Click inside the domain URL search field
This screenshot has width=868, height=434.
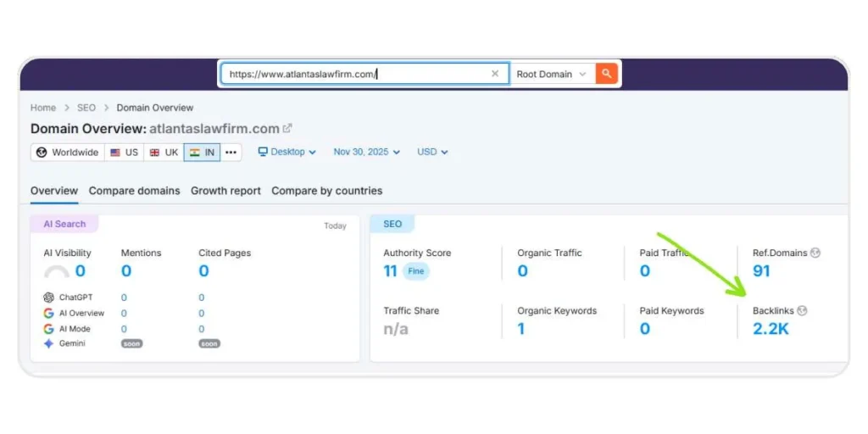(x=356, y=74)
